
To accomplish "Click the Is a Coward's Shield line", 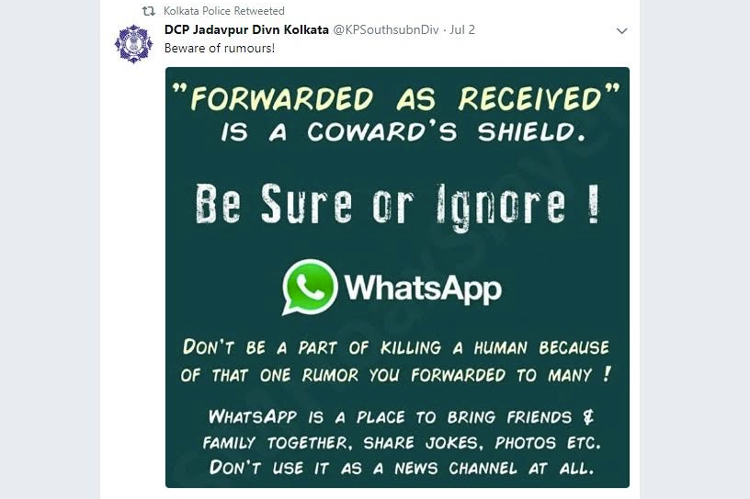I will [x=403, y=132].
